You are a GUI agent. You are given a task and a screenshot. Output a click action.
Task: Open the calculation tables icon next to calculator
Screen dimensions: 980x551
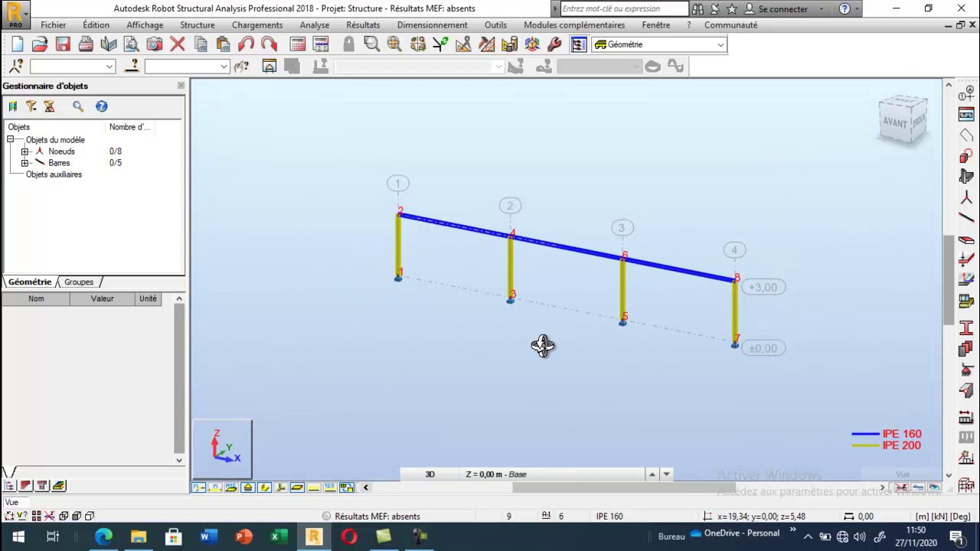click(x=321, y=44)
